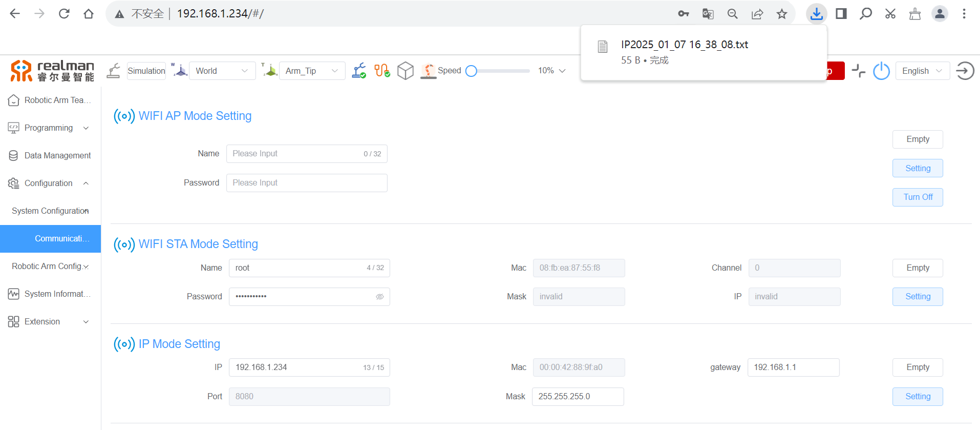Show the WIFI STA password
The height and width of the screenshot is (430, 980).
(x=380, y=297)
